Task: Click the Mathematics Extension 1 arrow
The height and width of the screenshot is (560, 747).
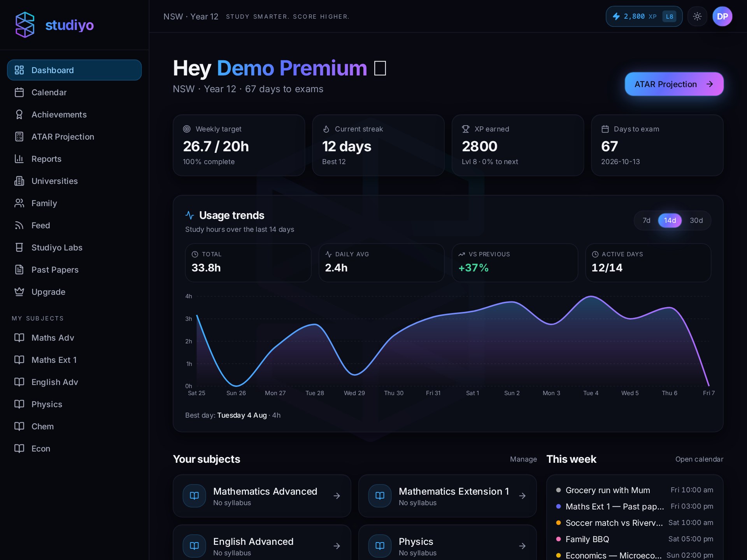Action: point(523,496)
